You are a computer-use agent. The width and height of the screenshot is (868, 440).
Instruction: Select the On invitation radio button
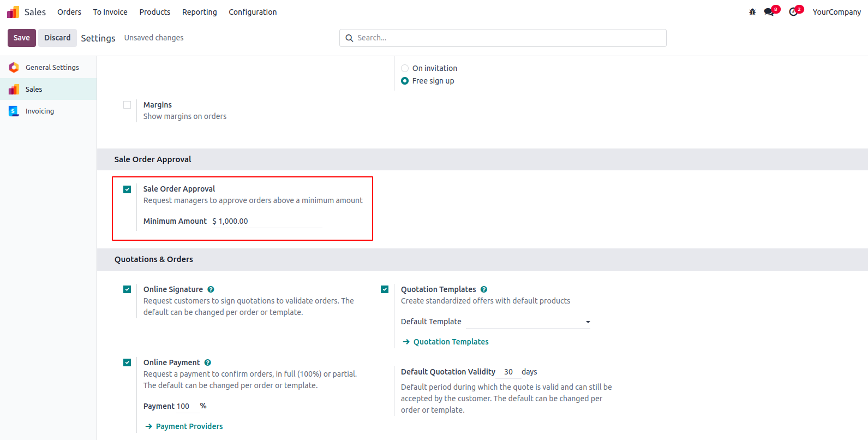click(x=405, y=68)
